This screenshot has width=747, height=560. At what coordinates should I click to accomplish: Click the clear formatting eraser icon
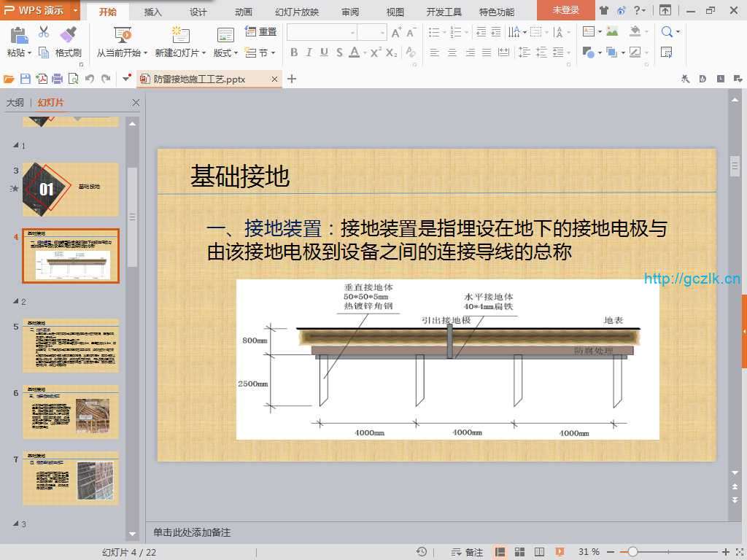tap(411, 52)
